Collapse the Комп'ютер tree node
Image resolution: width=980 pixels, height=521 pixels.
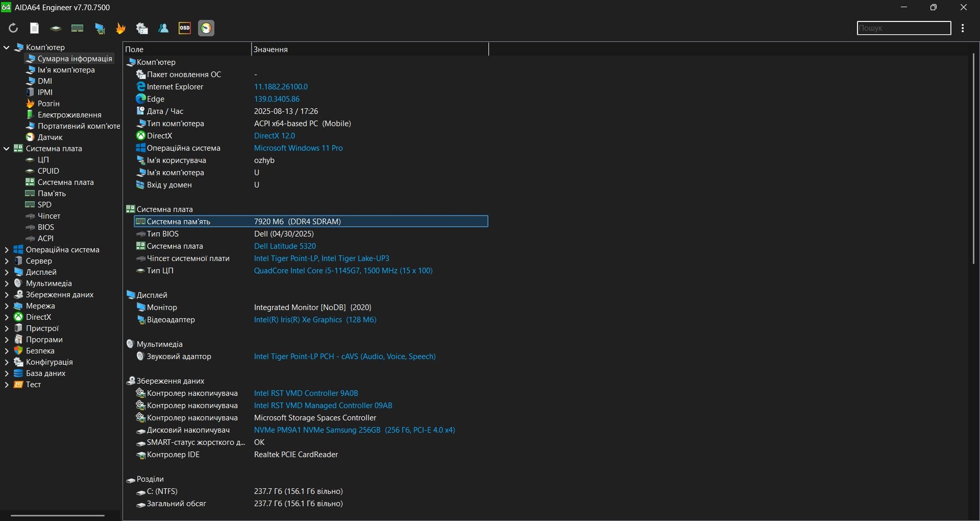pyautogui.click(x=7, y=48)
